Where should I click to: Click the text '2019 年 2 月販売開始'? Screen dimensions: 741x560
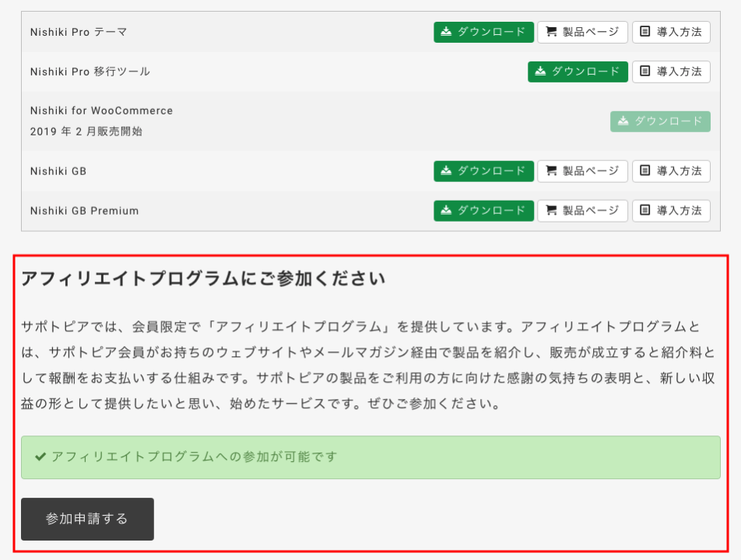tap(86, 131)
